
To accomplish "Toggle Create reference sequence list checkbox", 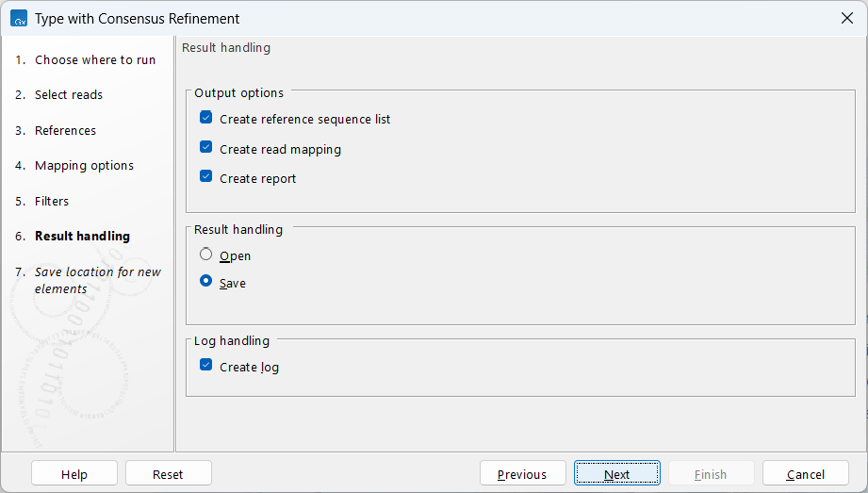I will coord(206,118).
